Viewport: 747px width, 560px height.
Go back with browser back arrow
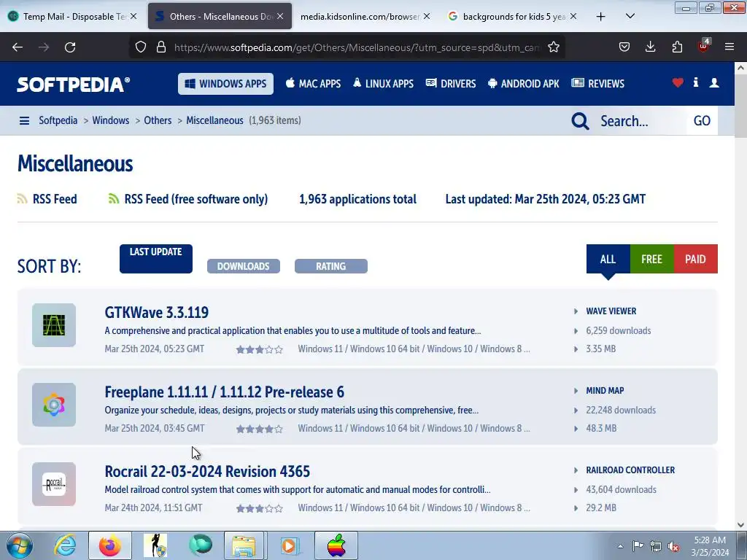point(18,47)
